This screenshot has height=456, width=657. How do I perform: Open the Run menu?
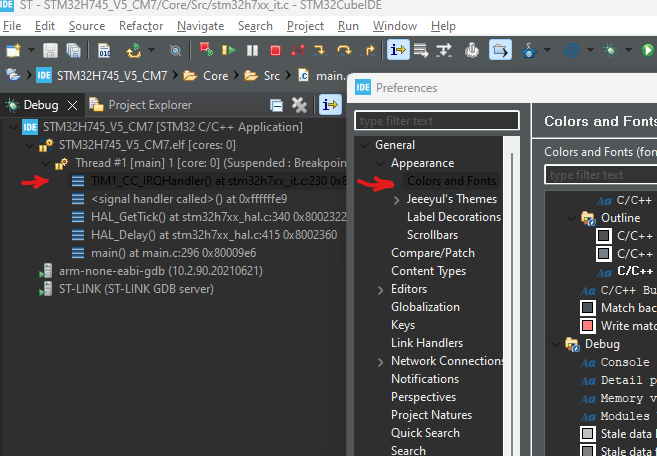348,26
